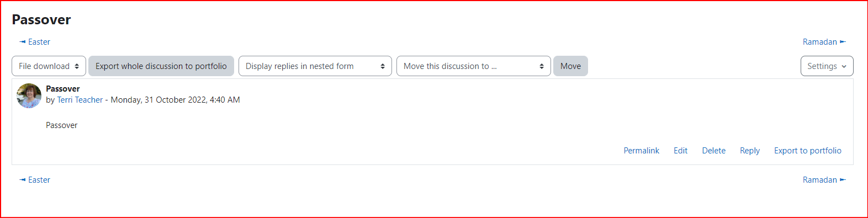The image size is (868, 218).
Task: Open the File download dropdown
Action: pyautogui.click(x=49, y=66)
